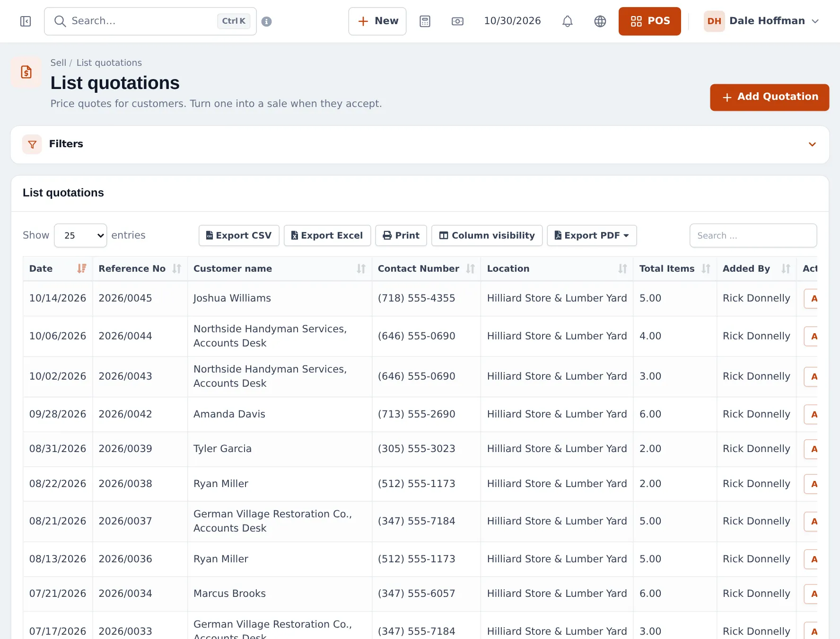Sort by Added By column
The width and height of the screenshot is (840, 639).
click(756, 268)
